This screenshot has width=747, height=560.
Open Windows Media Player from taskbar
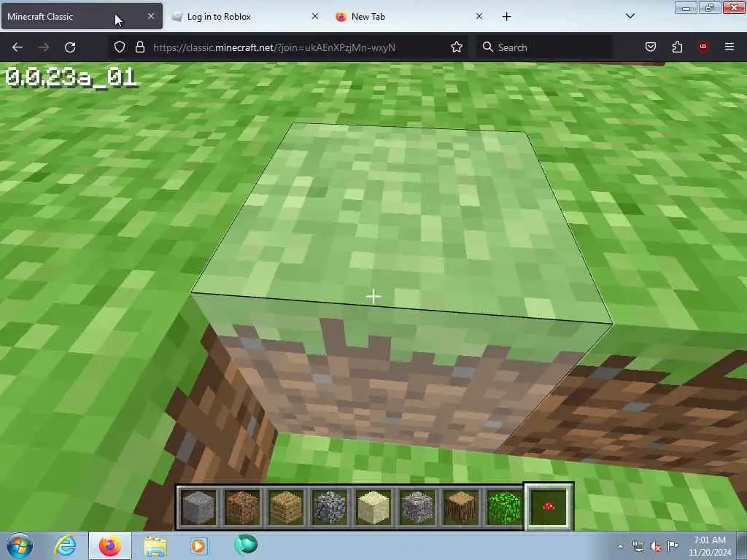198,545
